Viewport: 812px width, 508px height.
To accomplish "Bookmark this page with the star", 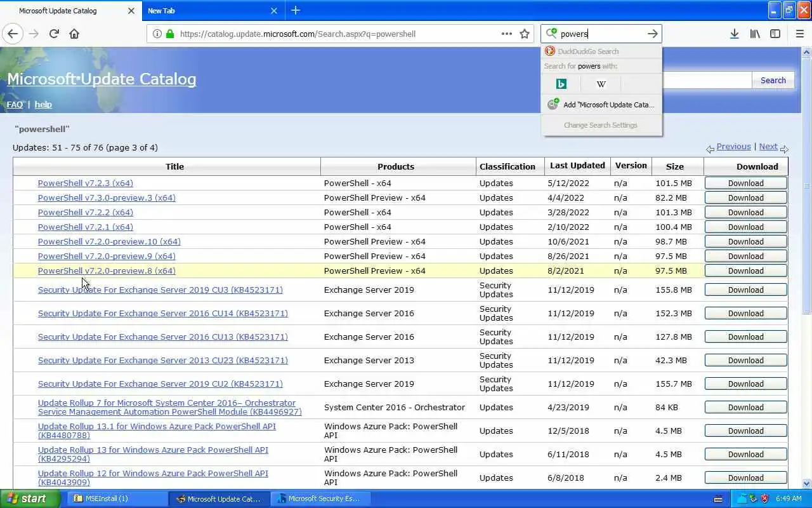I will tap(525, 34).
